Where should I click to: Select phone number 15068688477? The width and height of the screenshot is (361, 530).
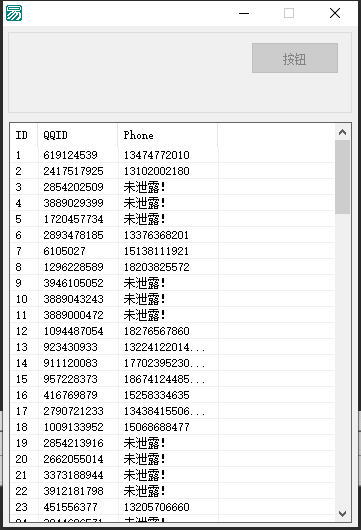[157, 427]
